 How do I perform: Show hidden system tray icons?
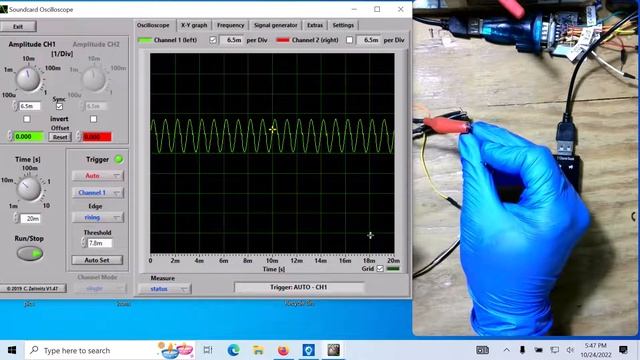pos(507,350)
